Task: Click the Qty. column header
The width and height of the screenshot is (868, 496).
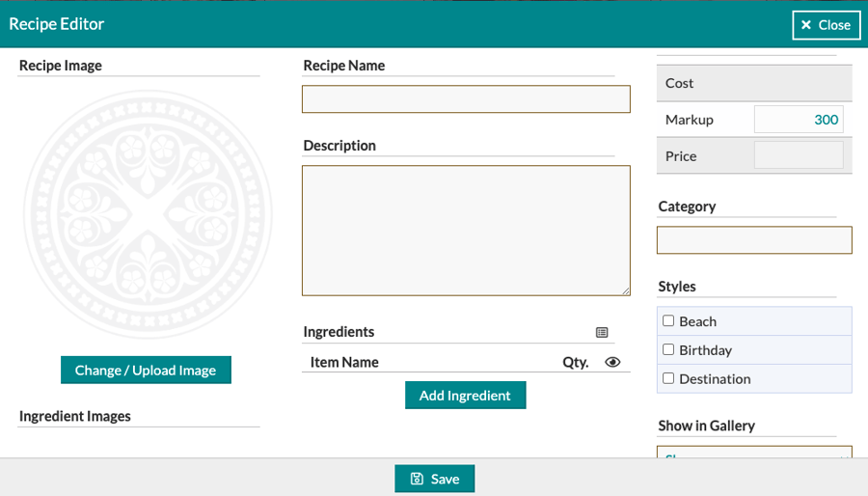Action: point(575,362)
